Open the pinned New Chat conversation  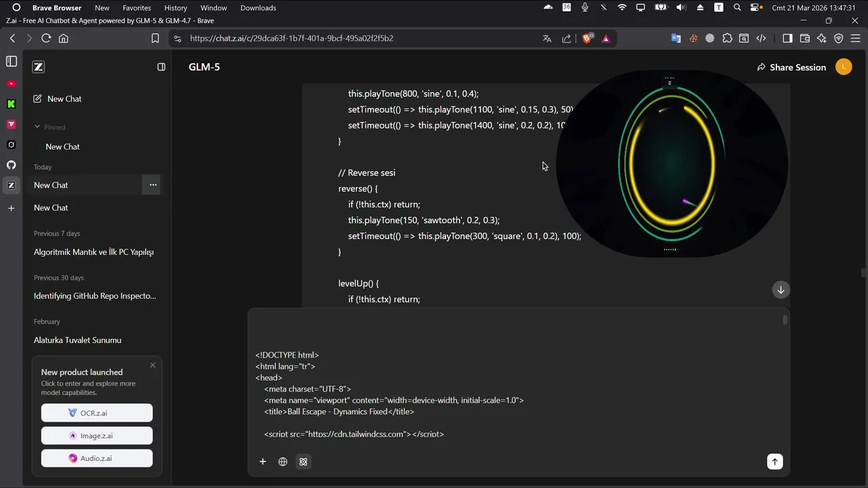(x=62, y=146)
